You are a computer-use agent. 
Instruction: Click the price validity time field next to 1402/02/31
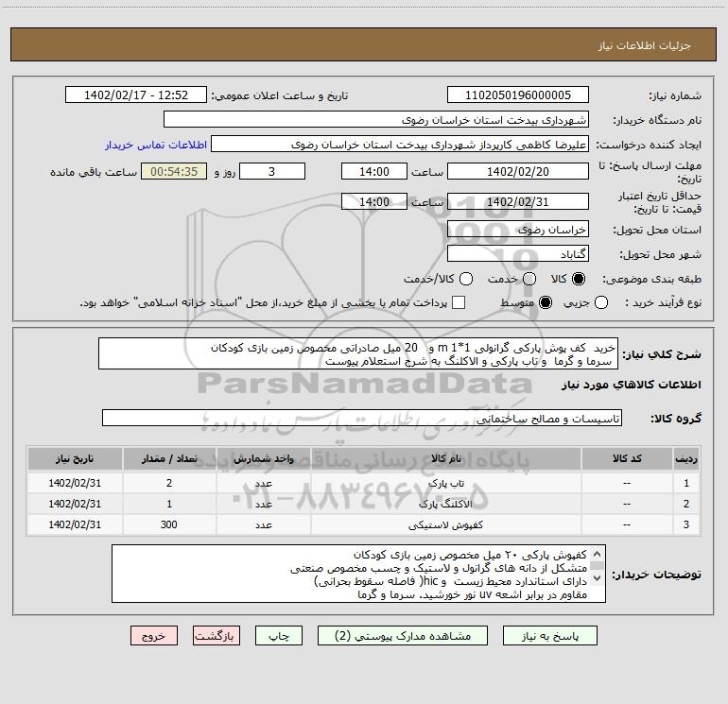(x=374, y=201)
